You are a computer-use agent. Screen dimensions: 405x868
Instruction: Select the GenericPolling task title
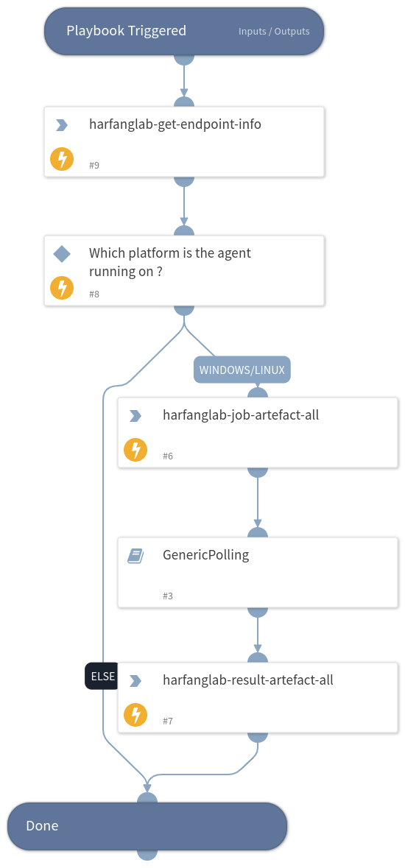205,554
